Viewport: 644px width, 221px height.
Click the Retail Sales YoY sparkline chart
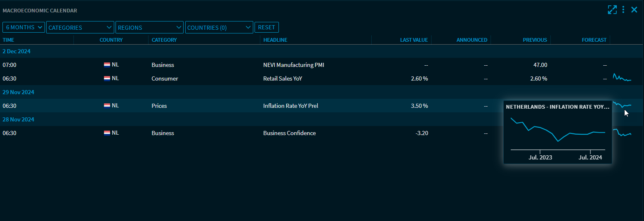click(x=622, y=78)
